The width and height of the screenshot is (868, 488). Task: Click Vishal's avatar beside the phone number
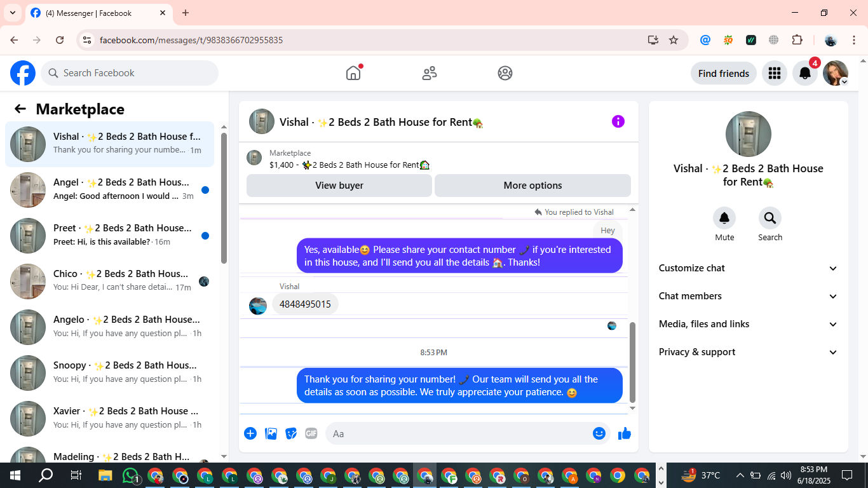pos(258,306)
